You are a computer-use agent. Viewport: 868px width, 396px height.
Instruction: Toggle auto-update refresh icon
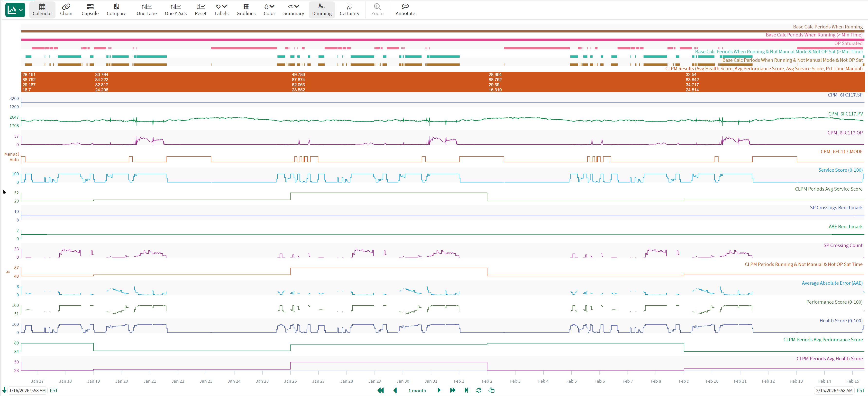tap(478, 390)
